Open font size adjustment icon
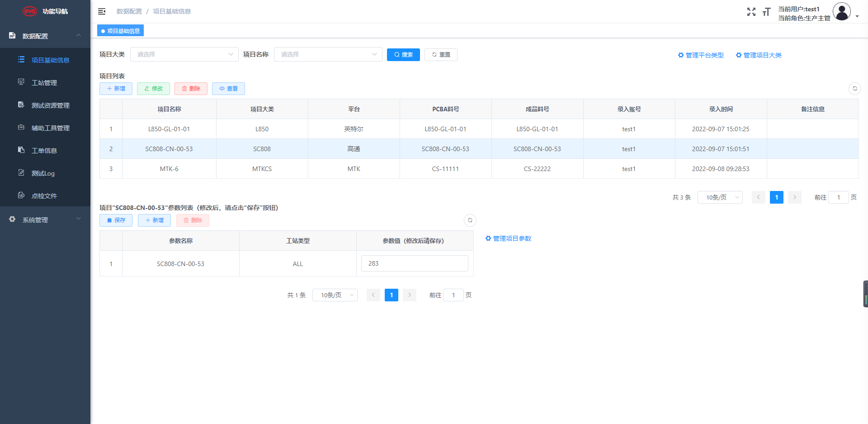Screen dimensions: 868x424 click(766, 12)
